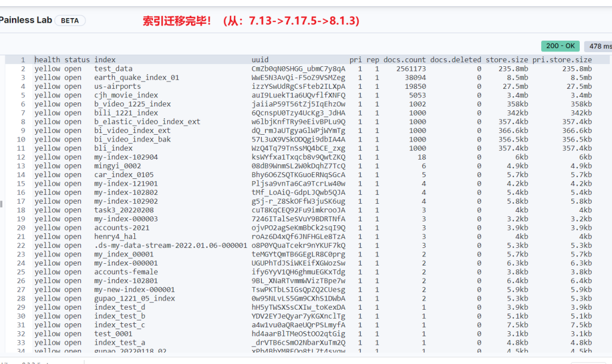Click the BETA badge beside Painless Lab

[70, 20]
